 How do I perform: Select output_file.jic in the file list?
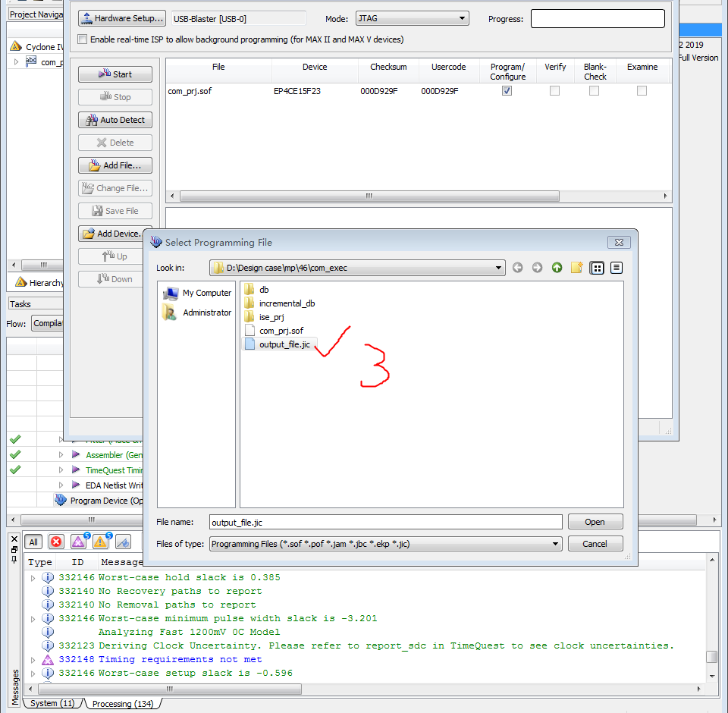[x=286, y=344]
